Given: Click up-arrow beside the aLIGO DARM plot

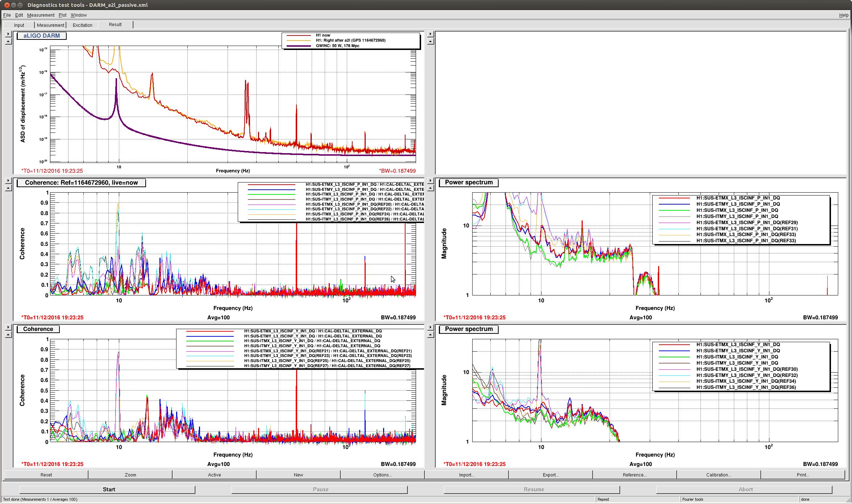Looking at the screenshot, I should pos(8,41).
